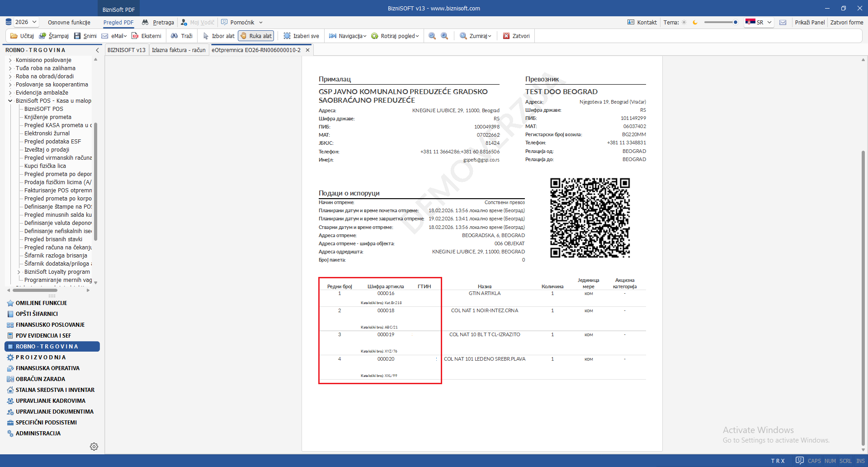Image resolution: width=868 pixels, height=467 pixels.
Task: Save PDF with the Snimi icon
Action: (77, 36)
